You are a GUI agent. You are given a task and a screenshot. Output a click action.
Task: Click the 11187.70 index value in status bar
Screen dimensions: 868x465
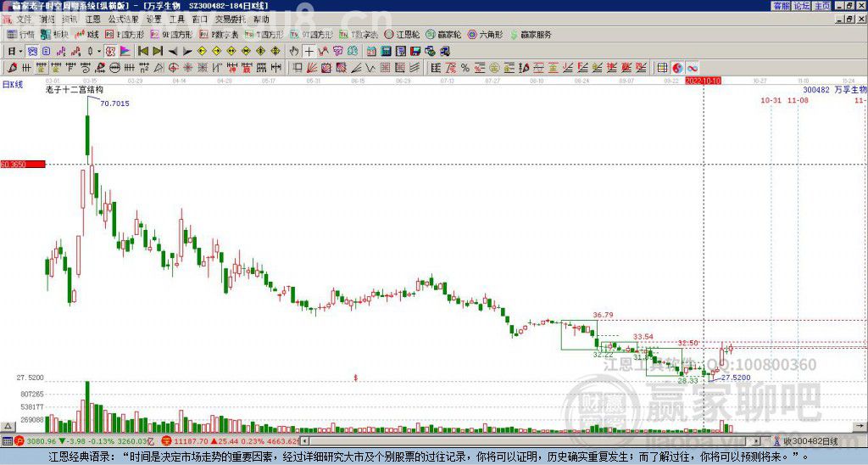[191, 441]
